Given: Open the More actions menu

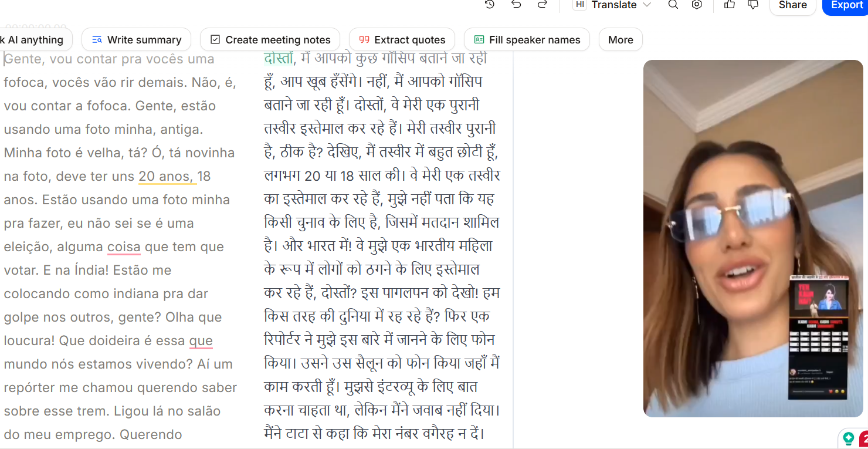Looking at the screenshot, I should pos(621,40).
